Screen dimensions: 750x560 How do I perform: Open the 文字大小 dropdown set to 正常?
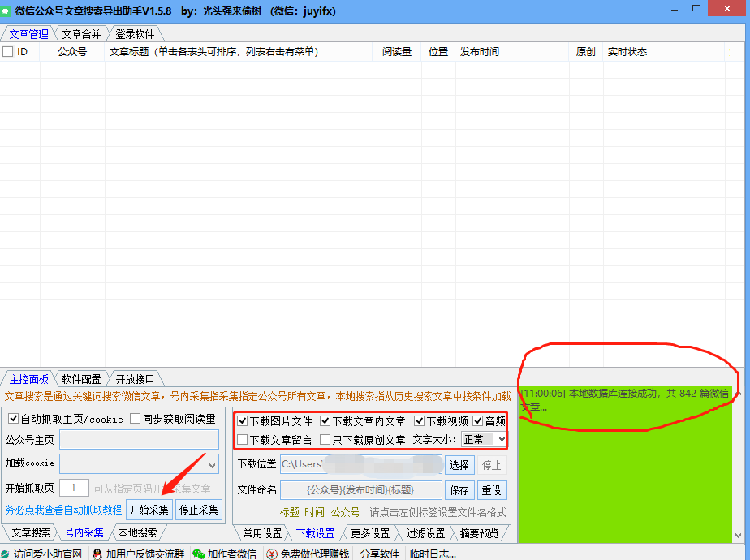tap(484, 439)
